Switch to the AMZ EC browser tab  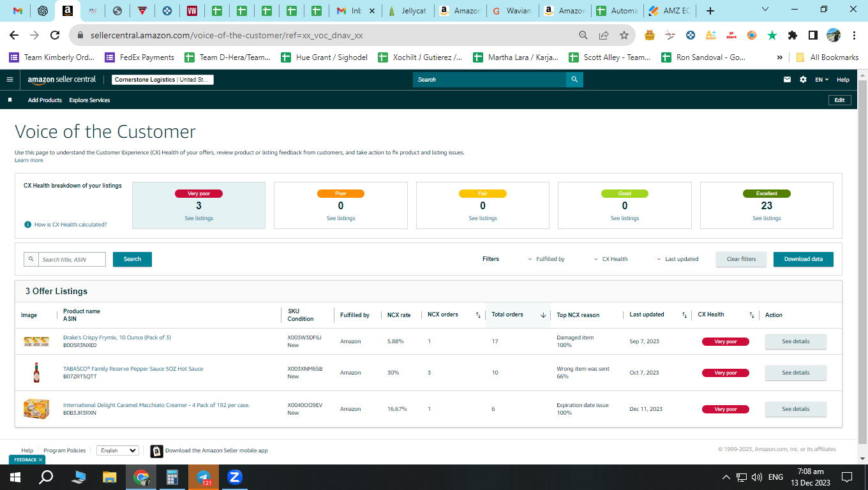pos(670,11)
